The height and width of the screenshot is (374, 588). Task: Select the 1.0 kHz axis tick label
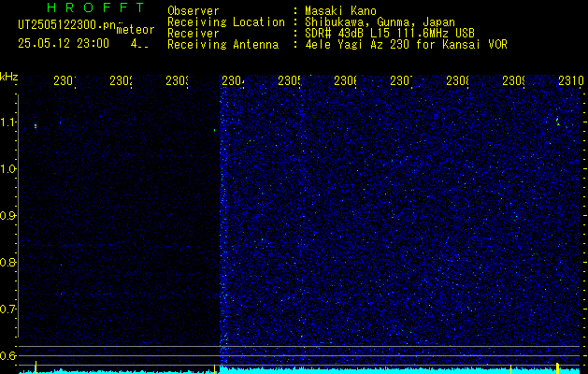click(7, 169)
